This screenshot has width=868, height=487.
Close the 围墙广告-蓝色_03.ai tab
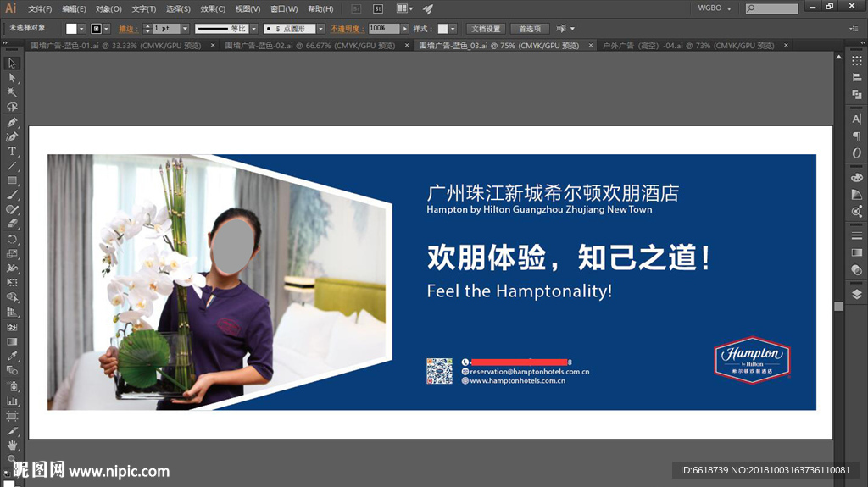(x=591, y=46)
